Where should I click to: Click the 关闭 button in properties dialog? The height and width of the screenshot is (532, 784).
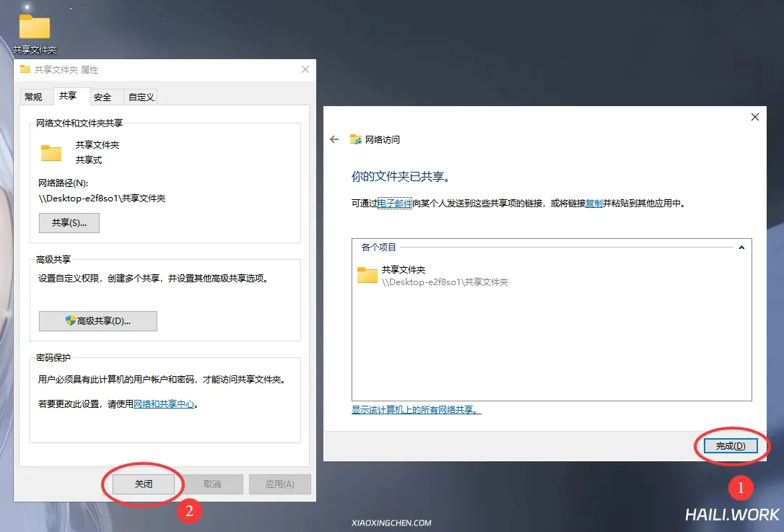coord(144,484)
